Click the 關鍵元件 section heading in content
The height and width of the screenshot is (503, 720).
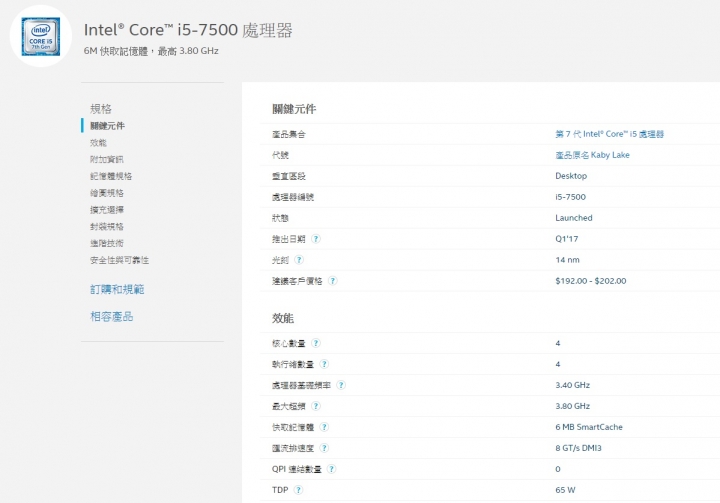pos(294,109)
